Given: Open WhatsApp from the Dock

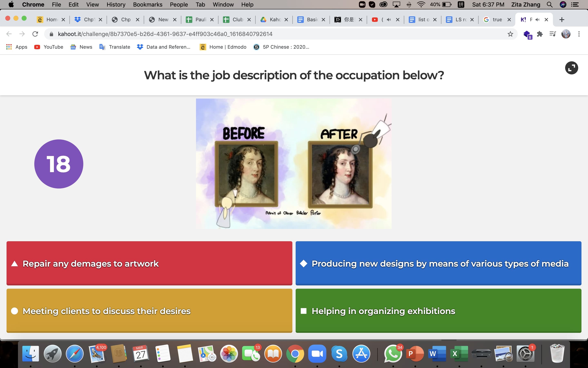Looking at the screenshot, I should (x=393, y=353).
